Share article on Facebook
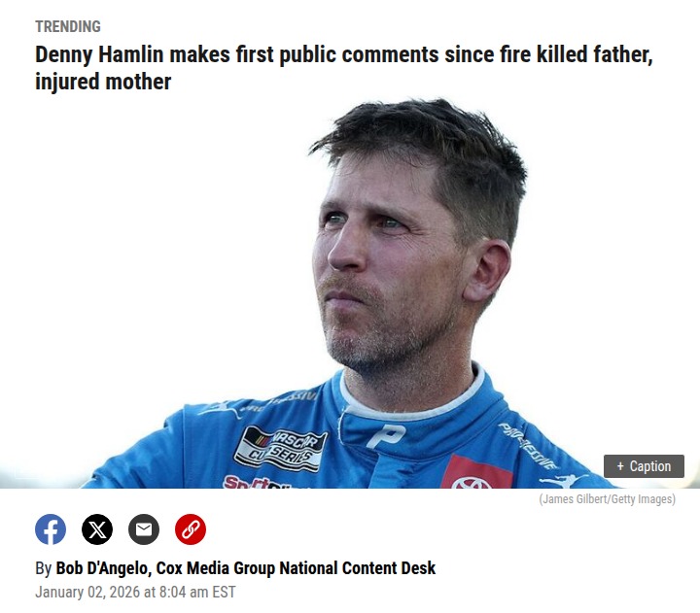This screenshot has height=613, width=700. (x=51, y=529)
